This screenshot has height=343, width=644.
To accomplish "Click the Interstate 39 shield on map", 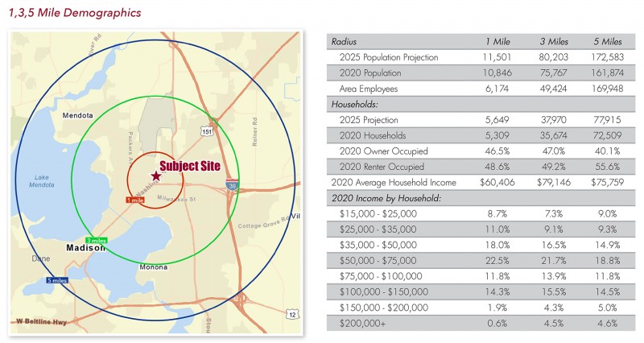I will coord(232,185).
